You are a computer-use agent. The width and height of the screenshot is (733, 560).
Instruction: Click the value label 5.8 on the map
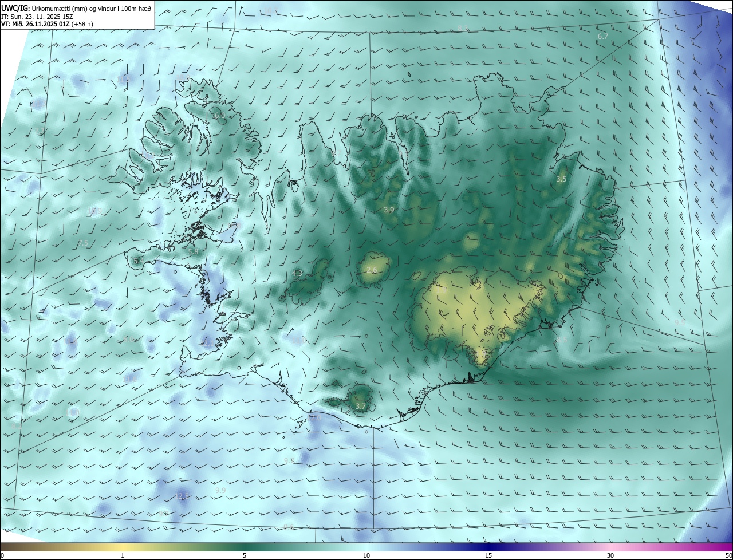193,251
